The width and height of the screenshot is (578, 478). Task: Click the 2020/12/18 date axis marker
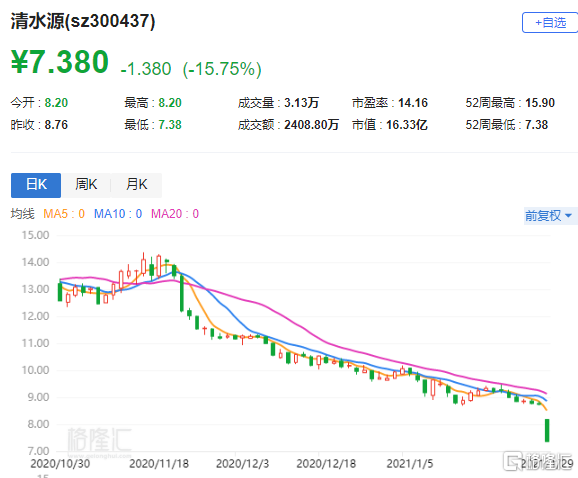coord(326,463)
